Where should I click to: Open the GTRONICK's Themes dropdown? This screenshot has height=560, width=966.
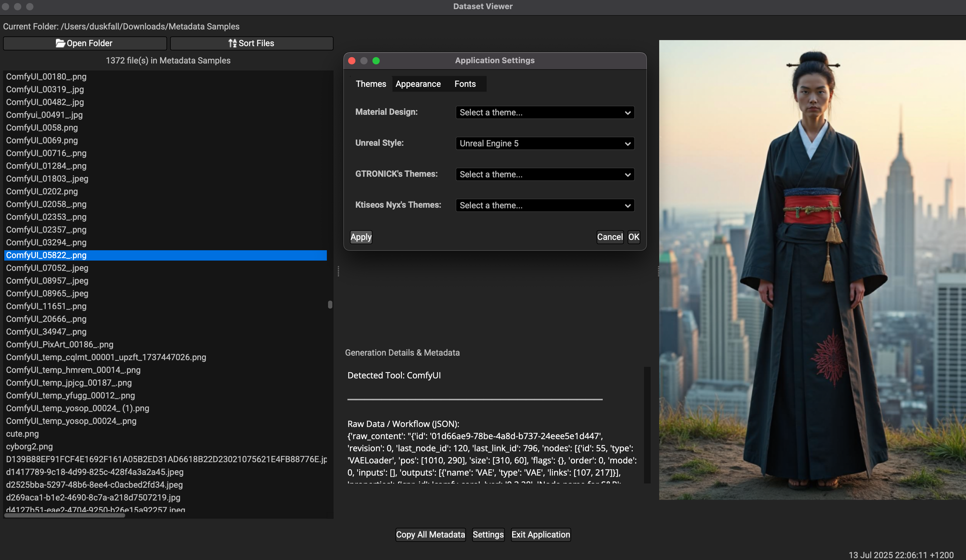[x=544, y=174]
